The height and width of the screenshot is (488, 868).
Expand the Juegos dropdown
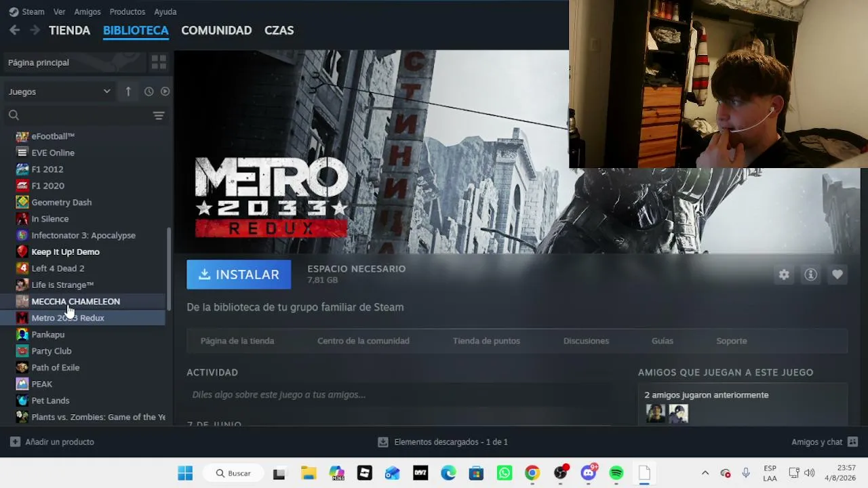(x=60, y=91)
